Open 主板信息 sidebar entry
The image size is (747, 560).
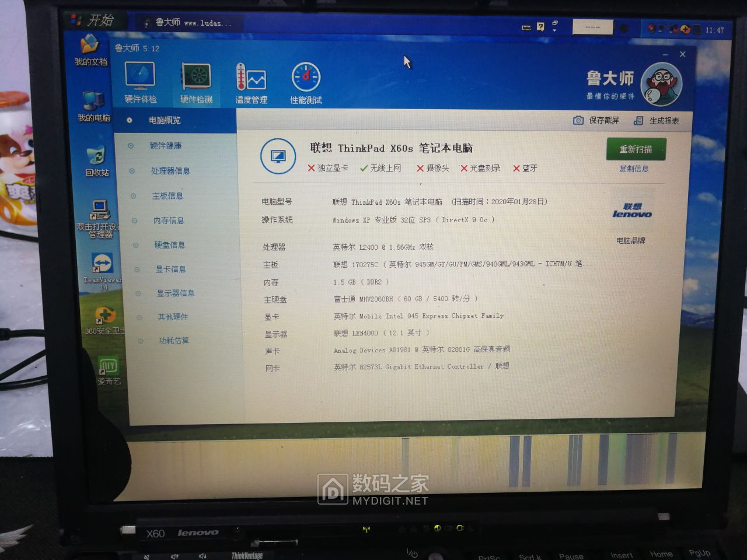(167, 195)
